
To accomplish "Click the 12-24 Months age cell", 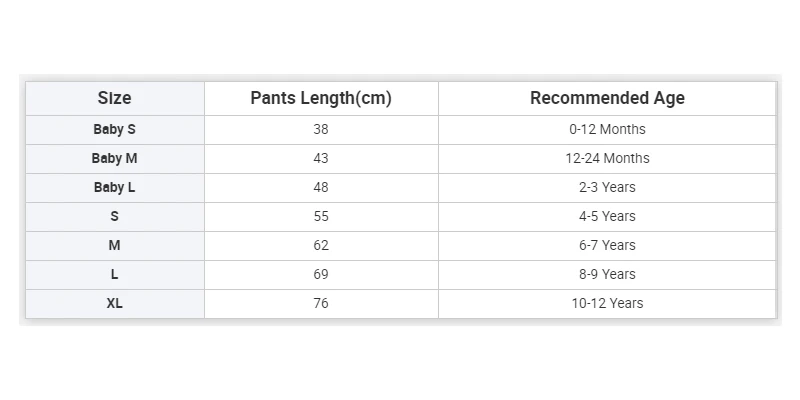I will pos(607,158).
